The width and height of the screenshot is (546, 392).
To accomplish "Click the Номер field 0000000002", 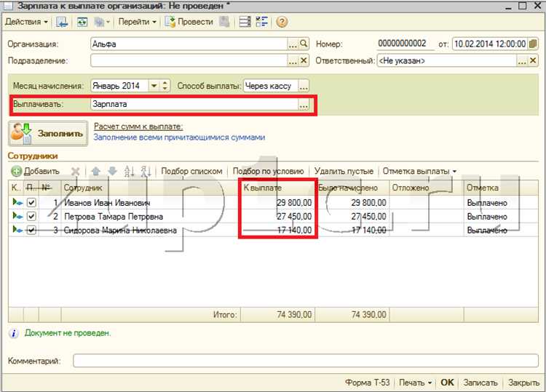I will click(405, 44).
